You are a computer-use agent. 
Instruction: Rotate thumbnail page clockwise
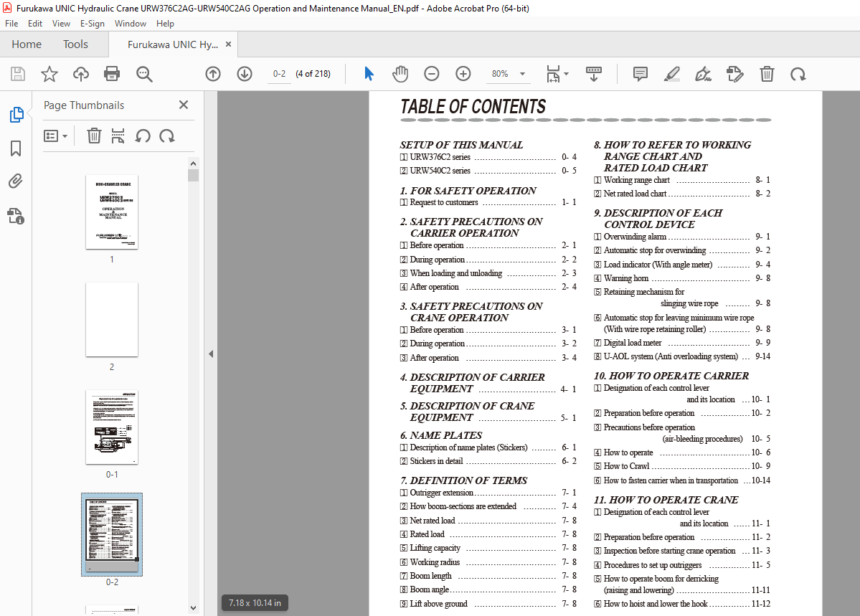pyautogui.click(x=166, y=136)
